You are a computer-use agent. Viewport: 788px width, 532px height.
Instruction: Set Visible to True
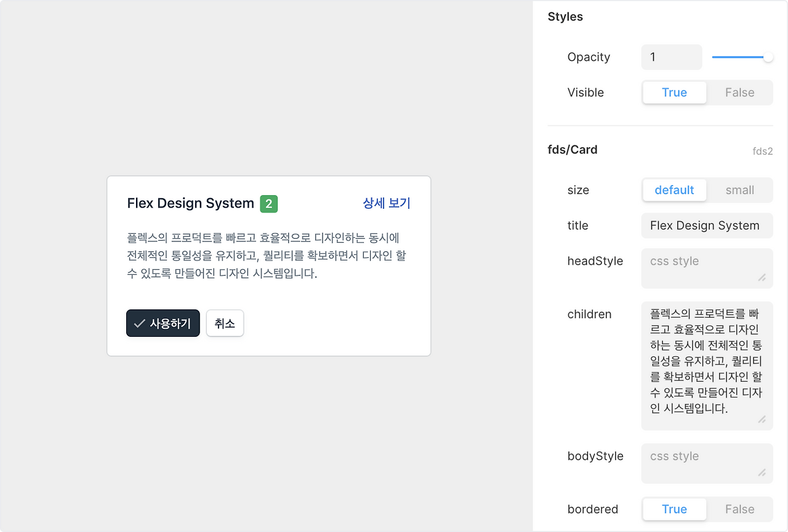[x=674, y=93]
